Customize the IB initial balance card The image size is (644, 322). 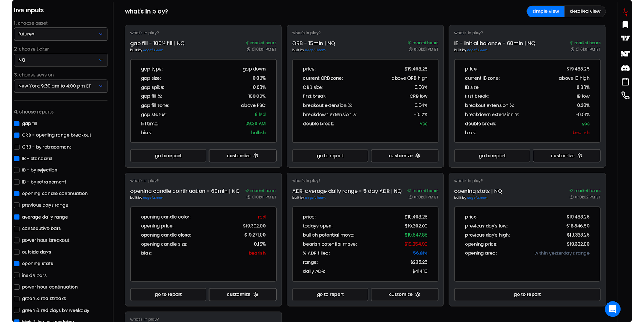click(x=566, y=156)
